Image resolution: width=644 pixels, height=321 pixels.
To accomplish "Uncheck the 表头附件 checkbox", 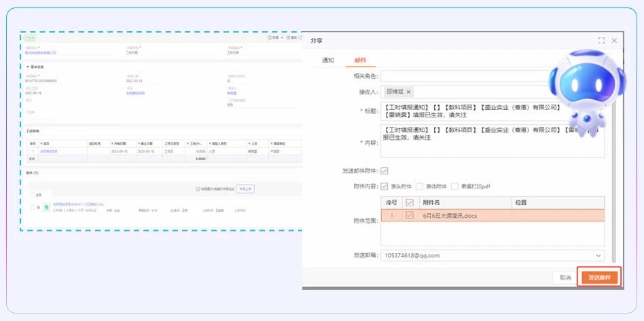I will tap(384, 186).
